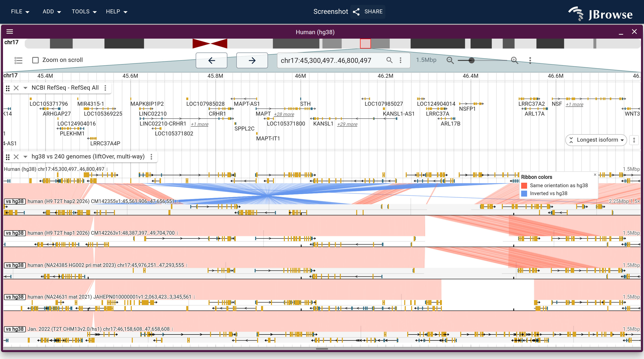This screenshot has width=644, height=359.
Task: Open the HELP menu
Action: tap(116, 11)
